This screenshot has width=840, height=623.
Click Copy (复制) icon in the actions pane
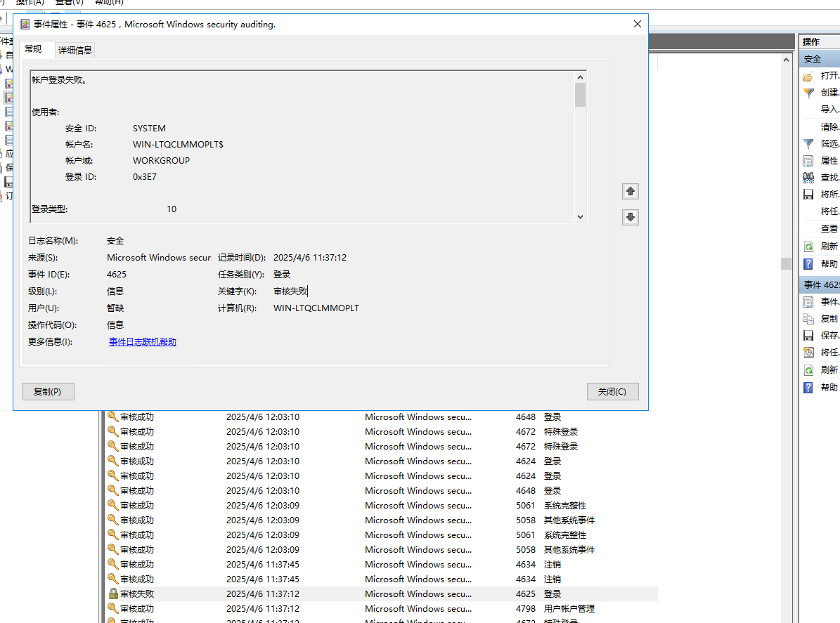[x=808, y=318]
